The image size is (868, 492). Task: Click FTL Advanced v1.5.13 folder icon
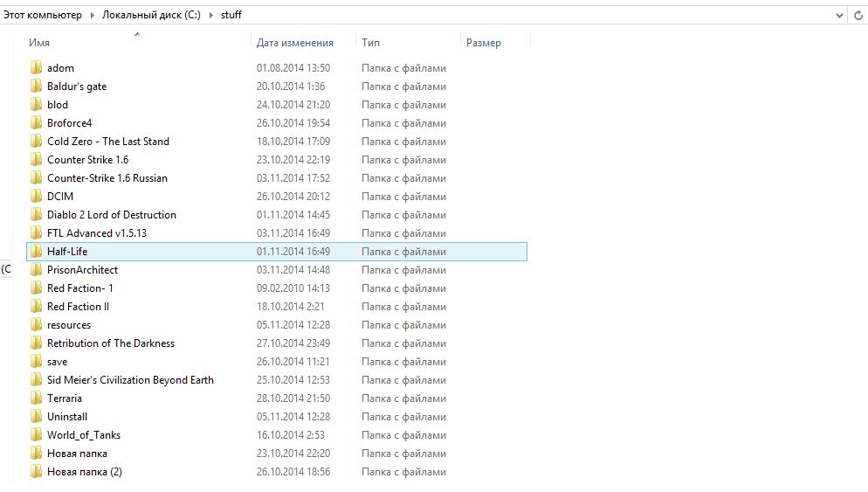(x=36, y=232)
